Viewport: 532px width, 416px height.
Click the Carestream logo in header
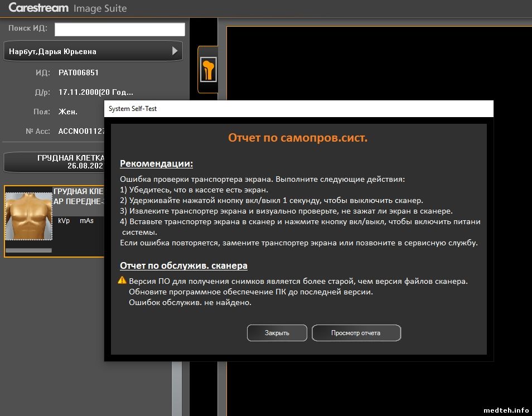point(38,8)
